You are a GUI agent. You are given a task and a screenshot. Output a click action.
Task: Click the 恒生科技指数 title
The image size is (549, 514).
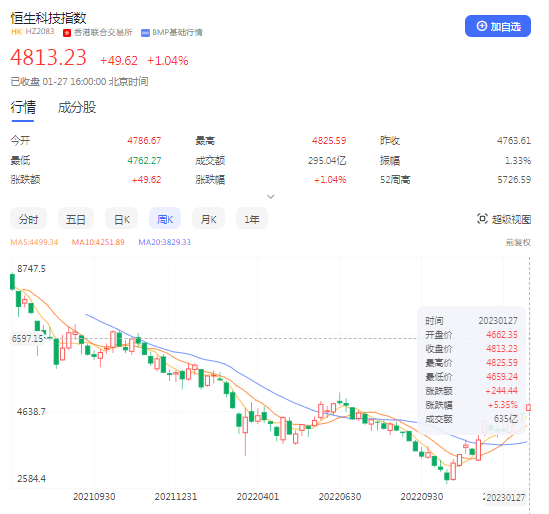coord(48,18)
